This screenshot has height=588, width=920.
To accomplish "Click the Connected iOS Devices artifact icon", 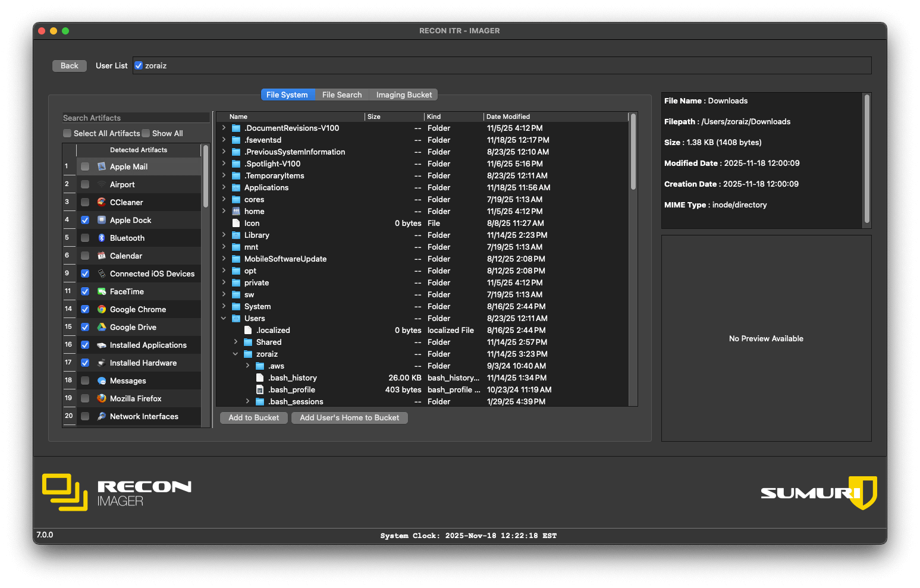I will pos(101,273).
